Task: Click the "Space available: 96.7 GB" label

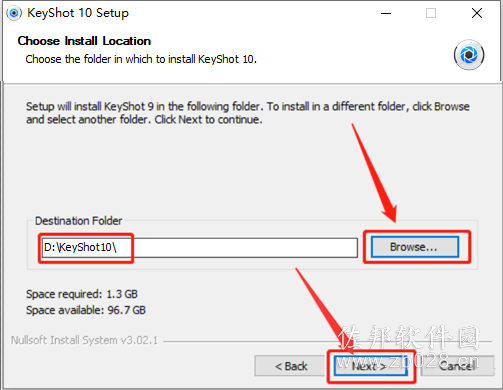Action: tap(86, 310)
